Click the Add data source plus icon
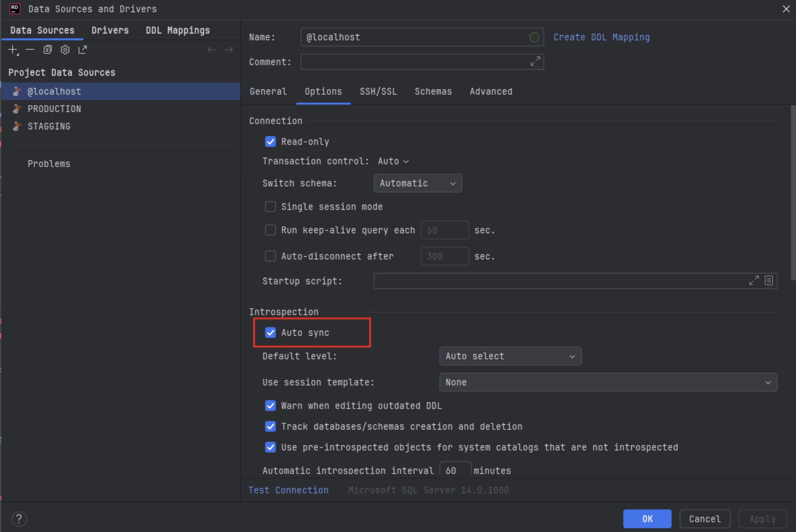The width and height of the screenshot is (796, 532). tap(13, 50)
